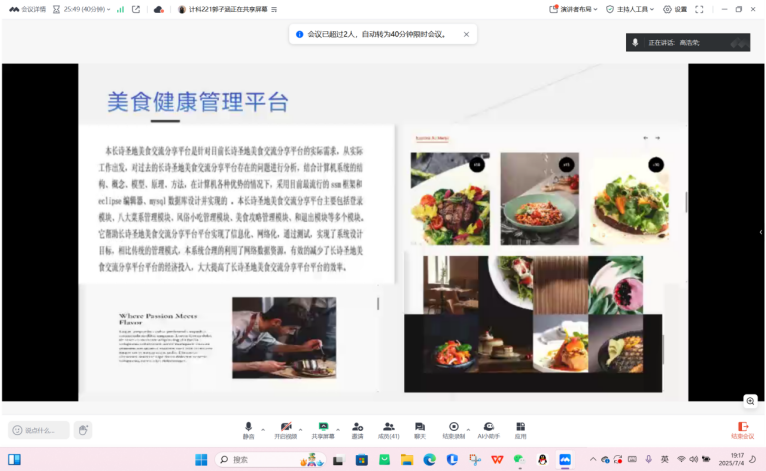766x471 pixels.
Task: Open the Windows Start button in taskbar
Action: pyautogui.click(x=201, y=460)
